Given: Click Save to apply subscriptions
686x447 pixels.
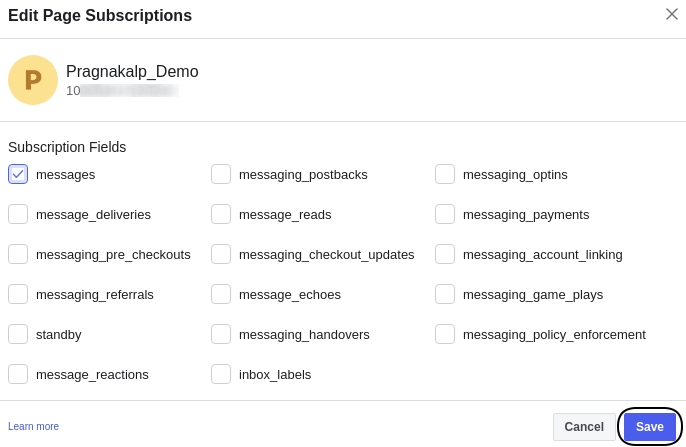Looking at the screenshot, I should point(649,427).
